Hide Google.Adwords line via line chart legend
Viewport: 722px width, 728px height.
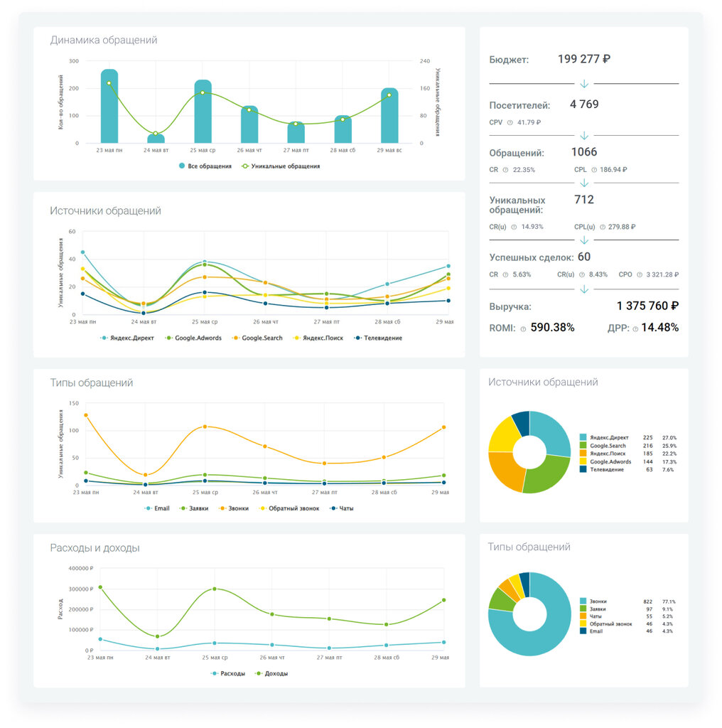click(193, 338)
